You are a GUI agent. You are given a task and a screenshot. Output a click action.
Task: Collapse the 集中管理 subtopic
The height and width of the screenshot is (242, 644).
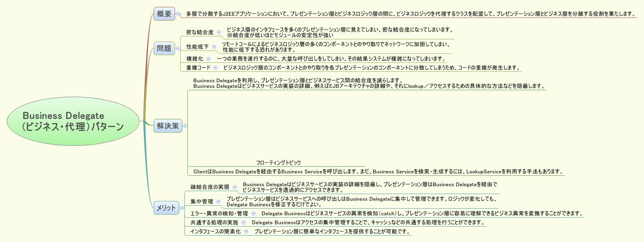[219, 201]
